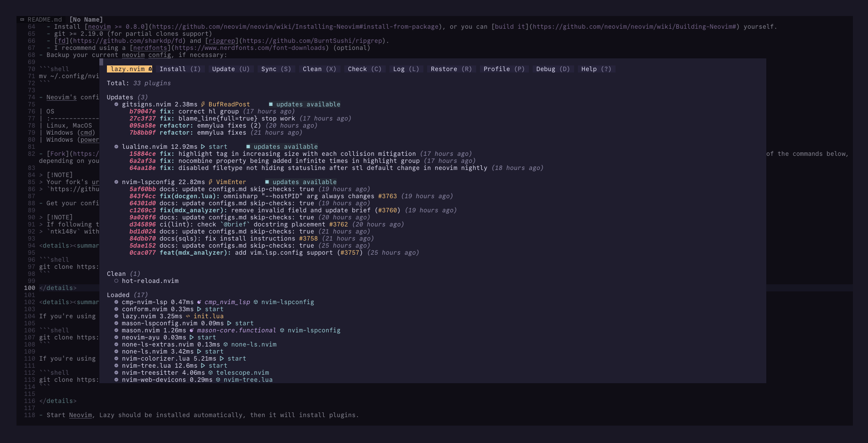Click the start arrow icon next to lualine.nvim
The width and height of the screenshot is (868, 443).
203,147
